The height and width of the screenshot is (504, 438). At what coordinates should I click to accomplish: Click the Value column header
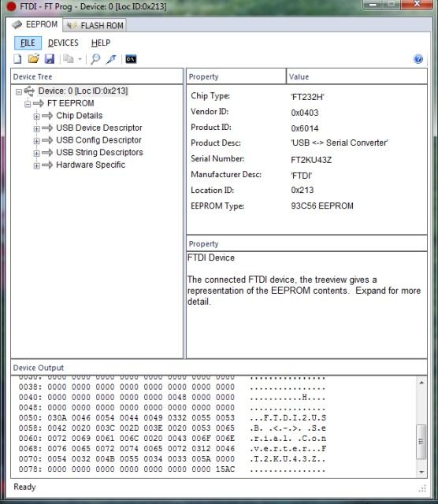(357, 77)
